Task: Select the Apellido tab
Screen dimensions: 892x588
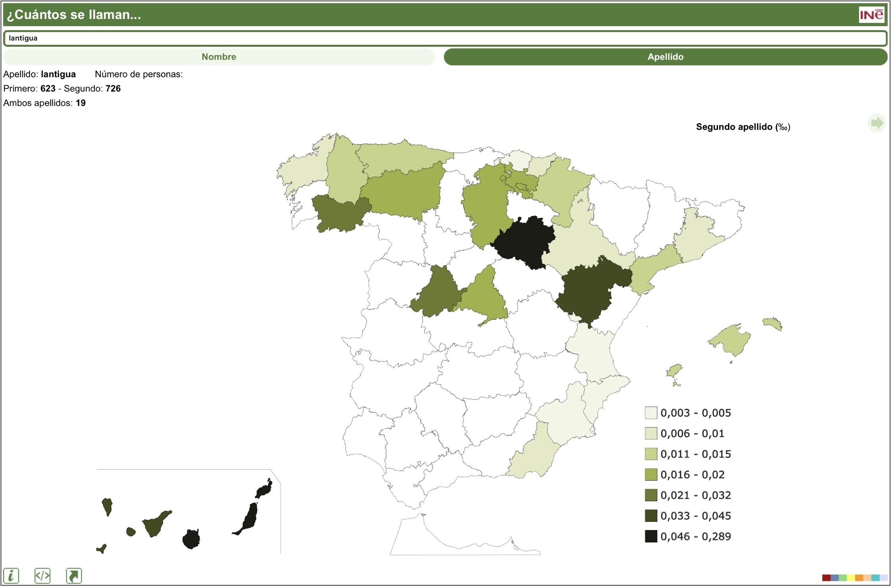Action: 665,57
